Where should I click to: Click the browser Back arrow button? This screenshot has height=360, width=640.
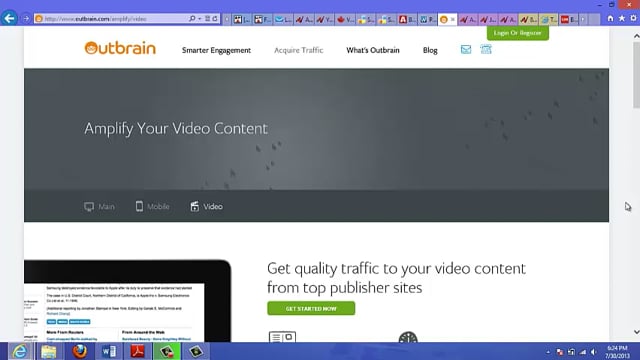pos(9,18)
